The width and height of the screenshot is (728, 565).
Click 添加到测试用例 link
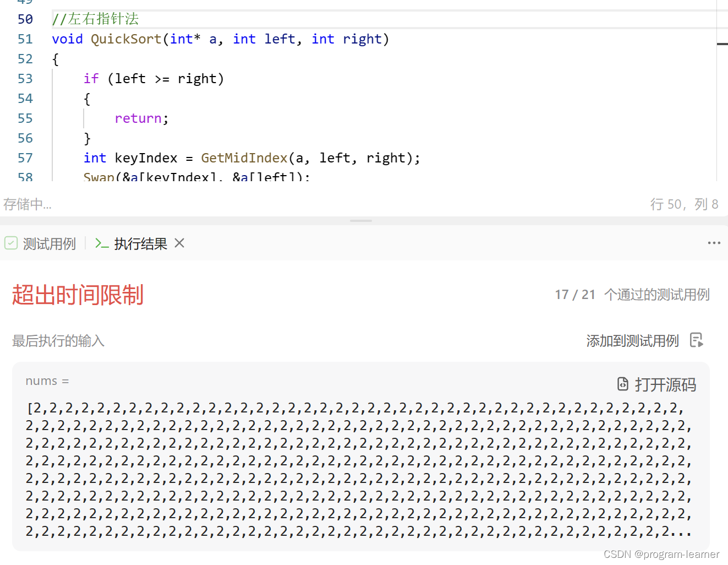(x=632, y=341)
